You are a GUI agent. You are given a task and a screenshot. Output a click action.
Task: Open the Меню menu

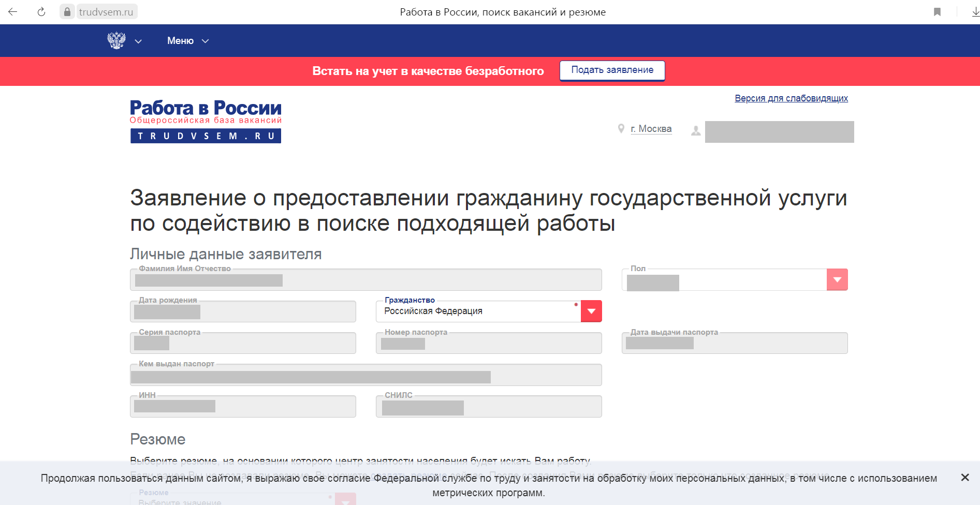[187, 41]
